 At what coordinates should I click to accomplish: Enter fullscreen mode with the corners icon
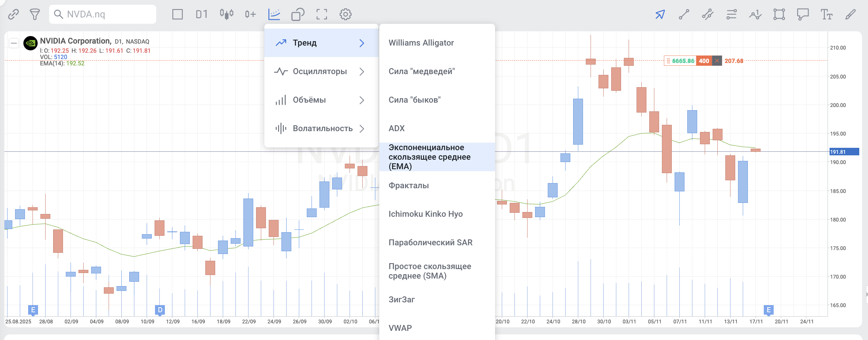coord(322,15)
